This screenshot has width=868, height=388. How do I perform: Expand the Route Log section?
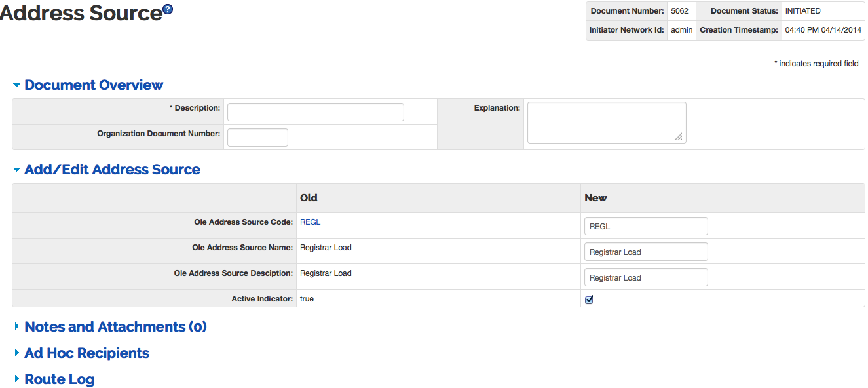coord(59,379)
